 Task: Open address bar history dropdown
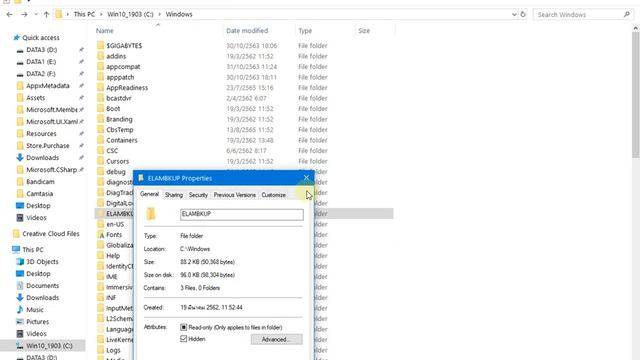pyautogui.click(x=514, y=14)
